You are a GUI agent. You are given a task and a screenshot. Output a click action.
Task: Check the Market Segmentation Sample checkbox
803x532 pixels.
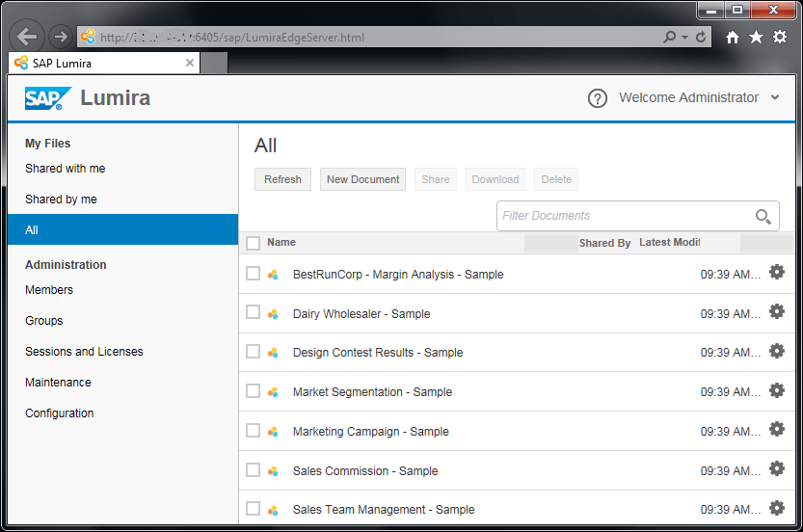pos(253,391)
